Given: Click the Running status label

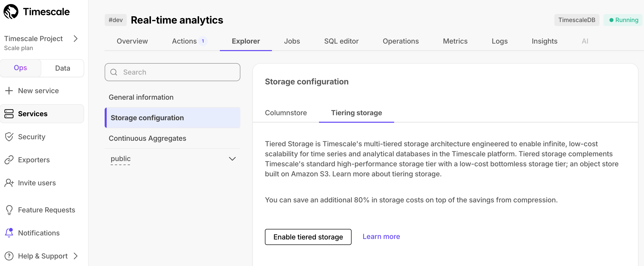Looking at the screenshot, I should [x=627, y=20].
